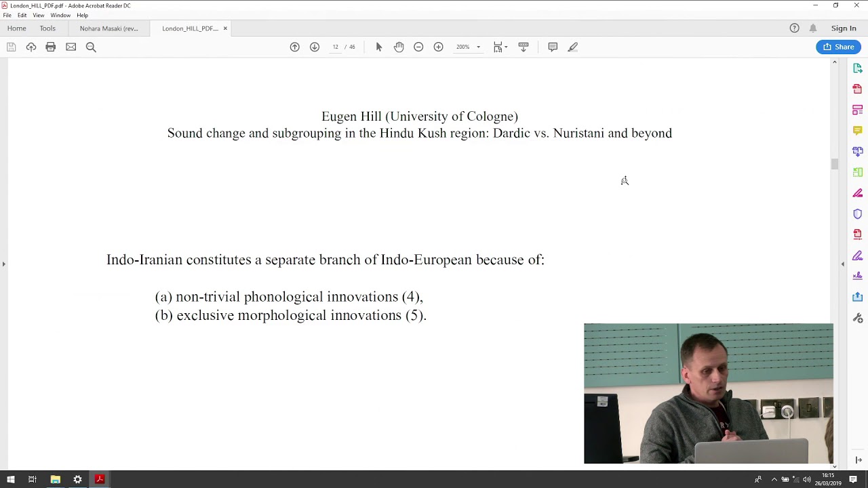Close the London_HILL_PDF tab
The width and height of the screenshot is (868, 488).
pos(225,28)
